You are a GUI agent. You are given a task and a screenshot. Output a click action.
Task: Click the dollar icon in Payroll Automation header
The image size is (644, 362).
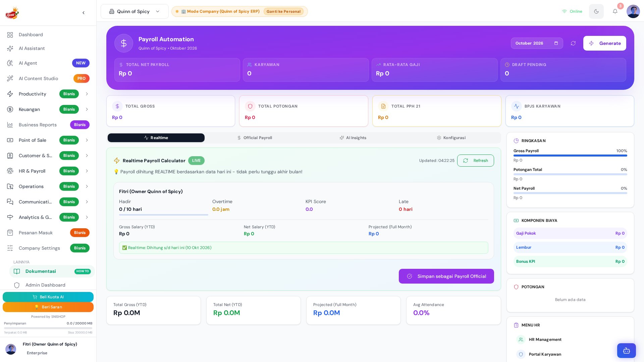click(124, 43)
